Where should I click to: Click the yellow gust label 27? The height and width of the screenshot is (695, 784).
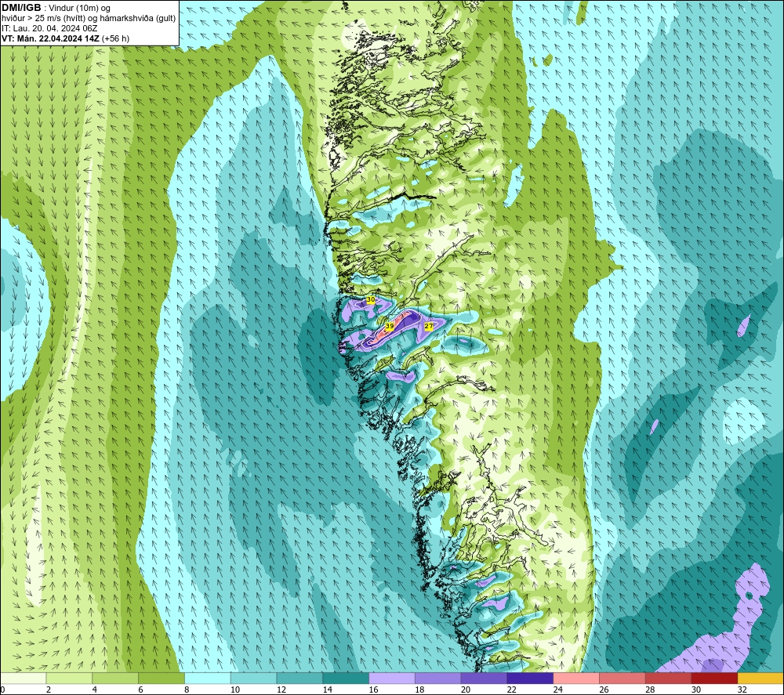pos(429,326)
